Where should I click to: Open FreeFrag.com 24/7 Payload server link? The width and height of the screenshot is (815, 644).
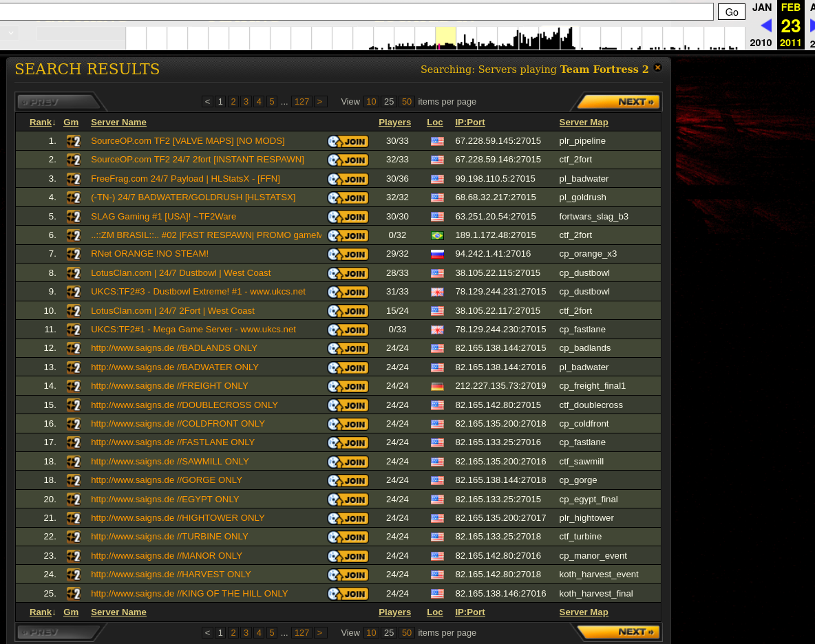(x=186, y=179)
